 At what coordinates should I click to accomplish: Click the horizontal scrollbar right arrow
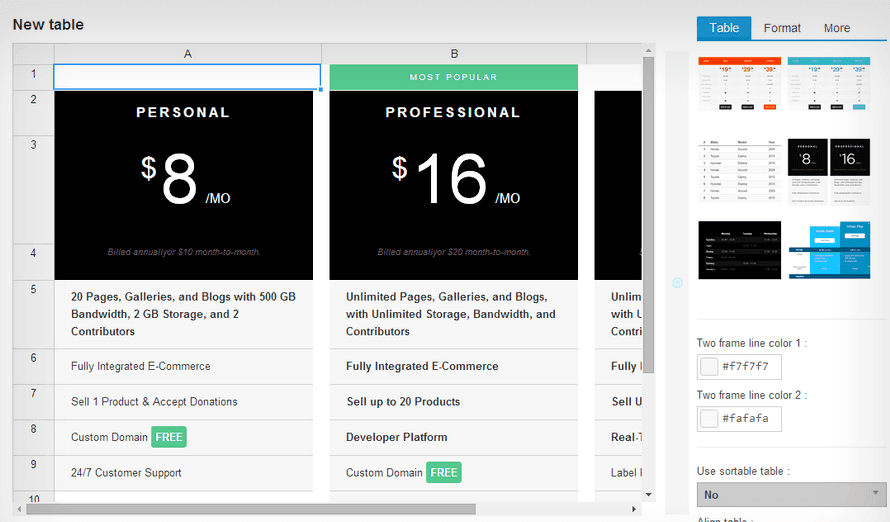tap(634, 509)
